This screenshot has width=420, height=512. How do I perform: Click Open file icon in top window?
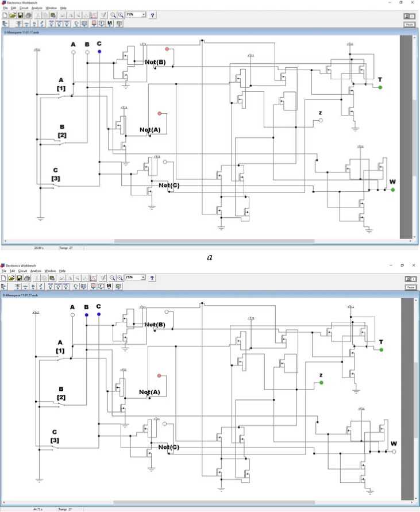click(x=13, y=15)
